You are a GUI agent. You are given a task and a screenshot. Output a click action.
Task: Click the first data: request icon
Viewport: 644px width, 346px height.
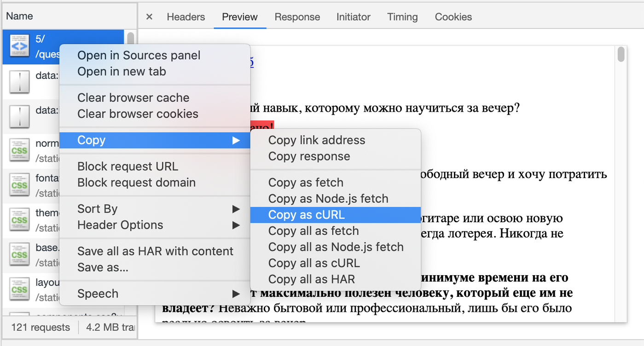(19, 82)
